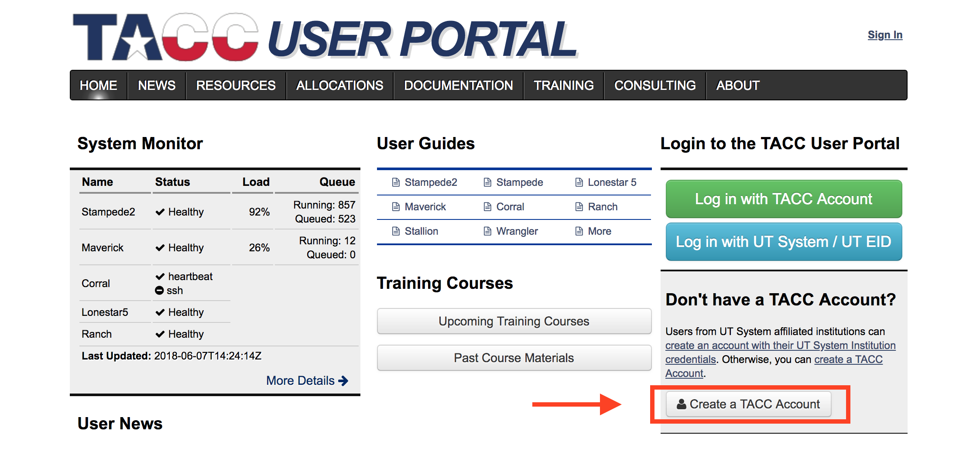This screenshot has width=980, height=452.
Task: Click the Healthy status in the Ranch row
Action: [179, 334]
